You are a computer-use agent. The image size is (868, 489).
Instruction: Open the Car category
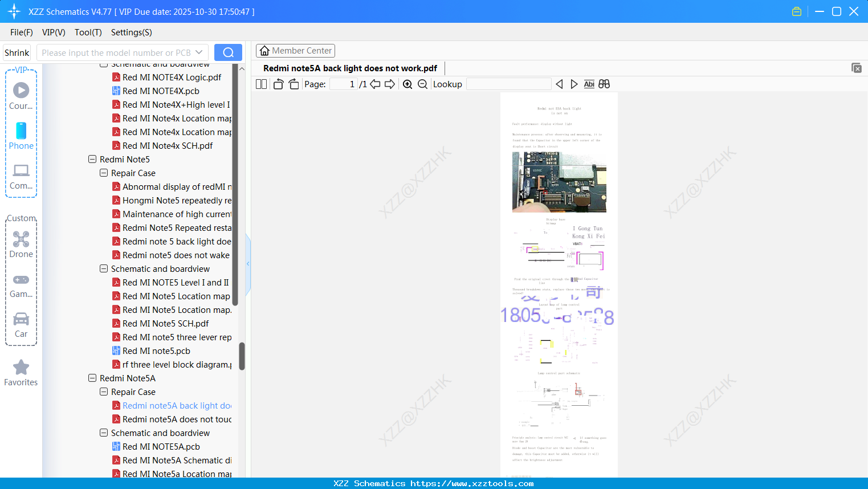coord(21,325)
